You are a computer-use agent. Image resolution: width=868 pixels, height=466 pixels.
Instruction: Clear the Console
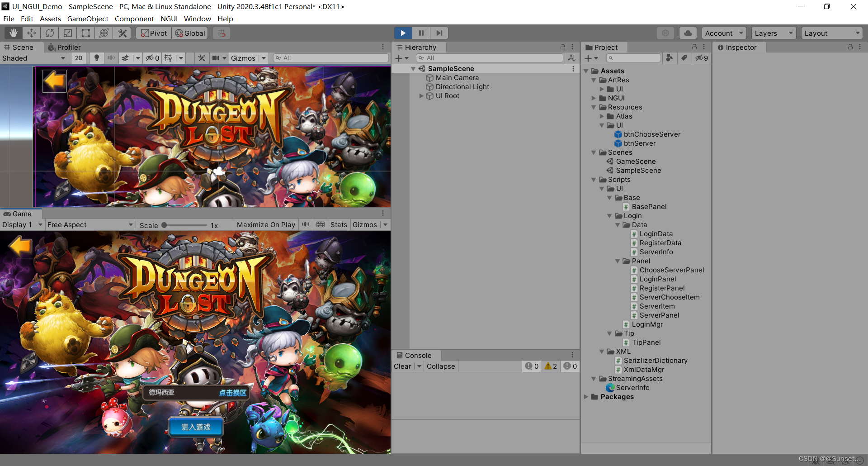point(402,366)
